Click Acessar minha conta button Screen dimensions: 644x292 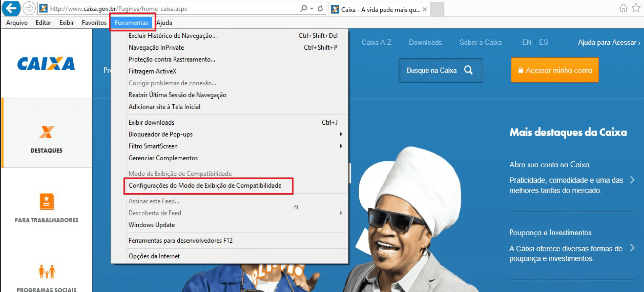tap(555, 70)
